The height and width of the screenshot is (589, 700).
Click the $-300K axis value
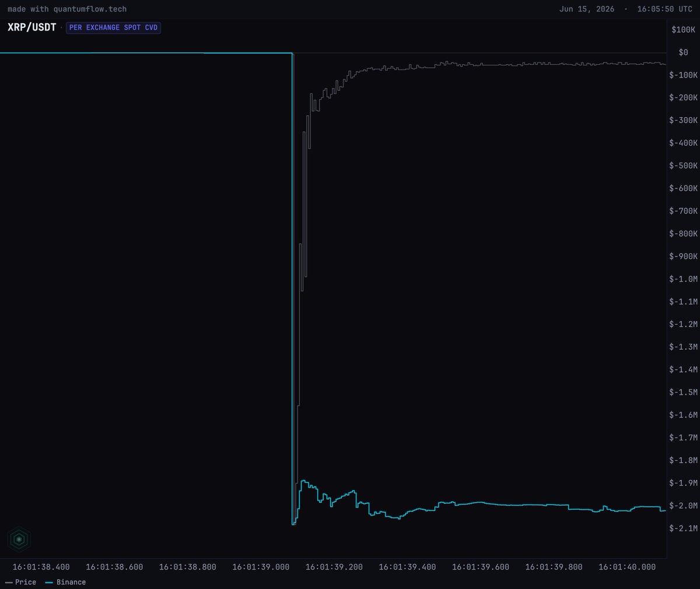pos(683,121)
